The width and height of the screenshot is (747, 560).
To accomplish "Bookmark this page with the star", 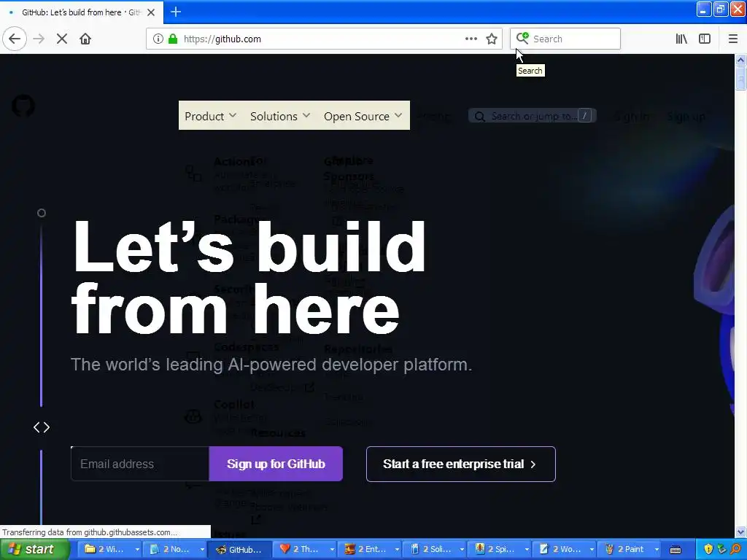I will (492, 39).
